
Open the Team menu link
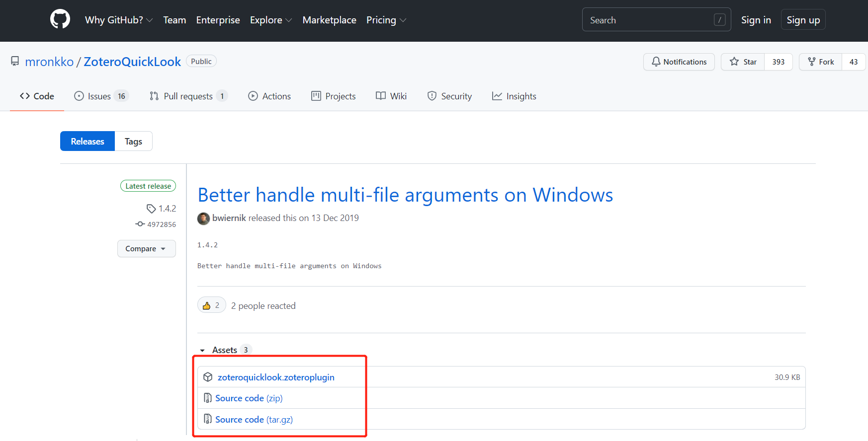174,20
